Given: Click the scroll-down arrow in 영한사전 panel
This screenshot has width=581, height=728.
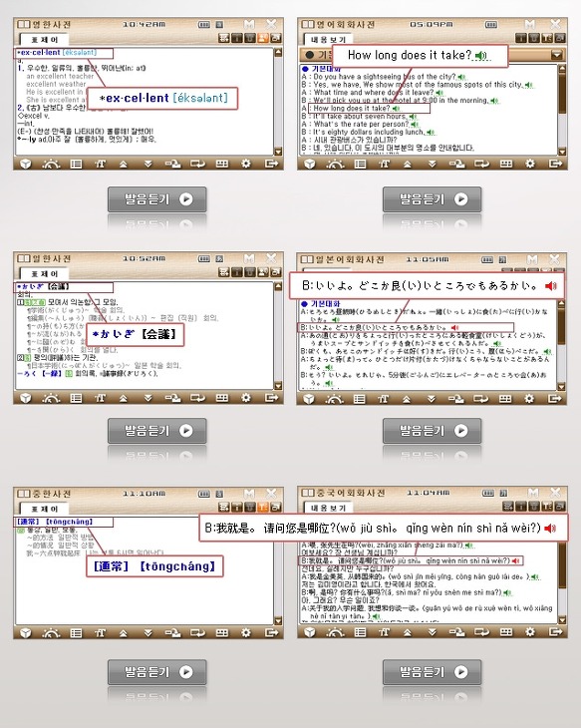Looking at the screenshot, I should click(278, 152).
